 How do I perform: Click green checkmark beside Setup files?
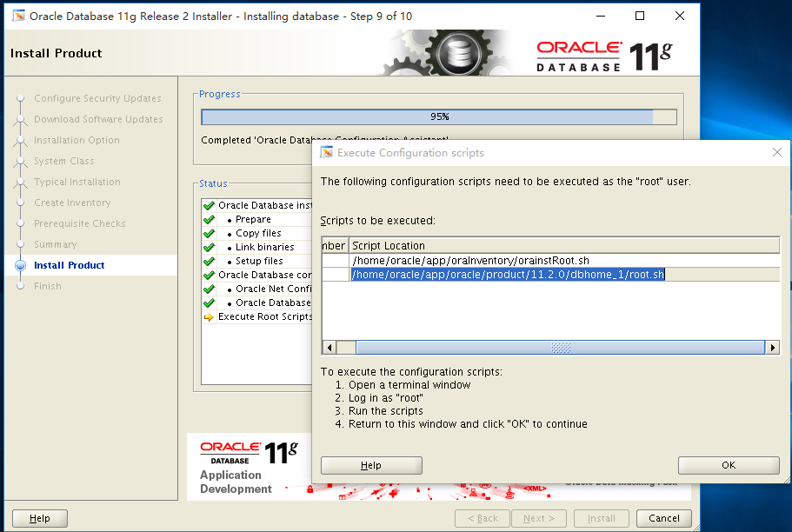[210, 261]
